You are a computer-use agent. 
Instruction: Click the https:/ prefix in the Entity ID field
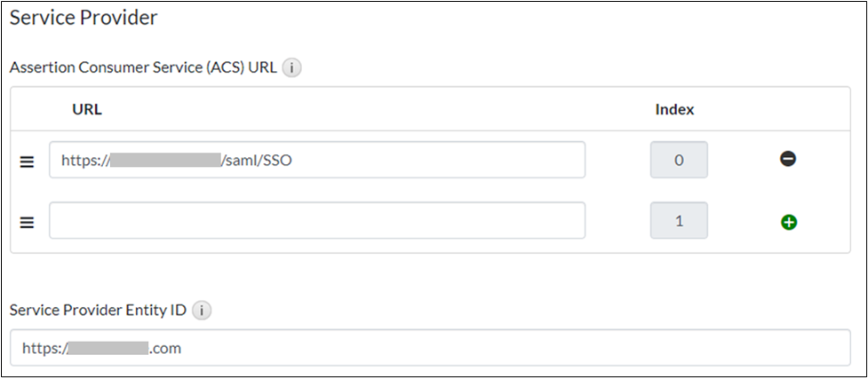point(44,349)
